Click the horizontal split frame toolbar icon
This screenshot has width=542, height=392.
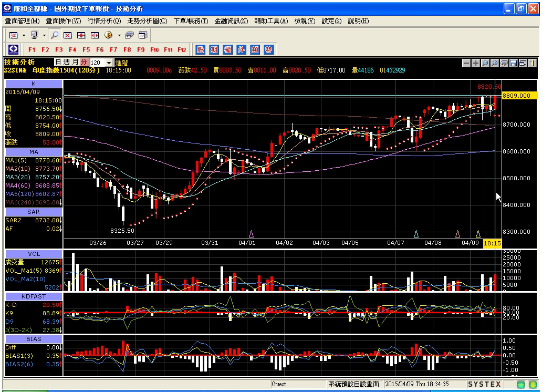(81, 35)
